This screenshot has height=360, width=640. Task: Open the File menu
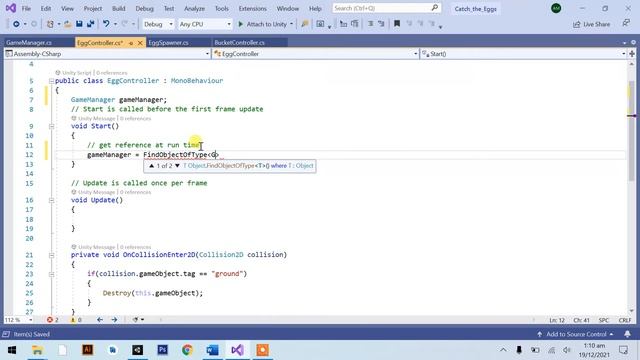click(26, 8)
